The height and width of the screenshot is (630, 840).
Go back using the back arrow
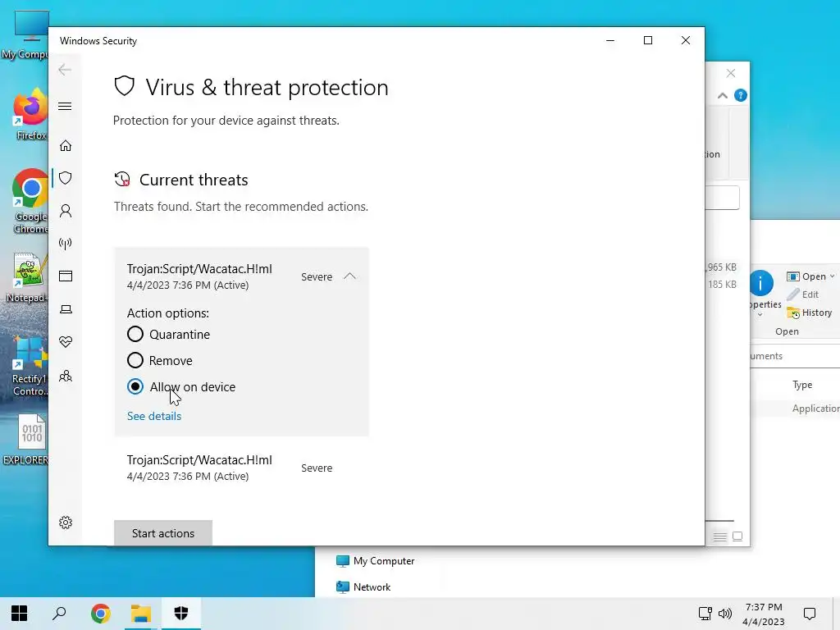tap(65, 70)
